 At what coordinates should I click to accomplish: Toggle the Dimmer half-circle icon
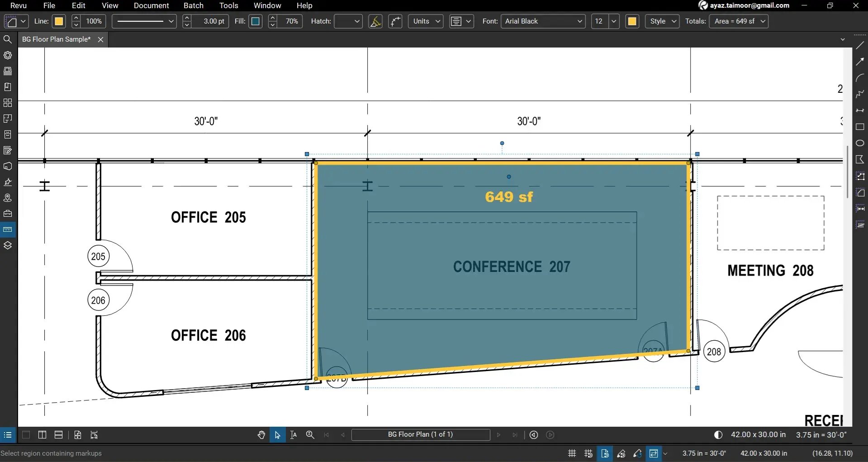tap(718, 435)
